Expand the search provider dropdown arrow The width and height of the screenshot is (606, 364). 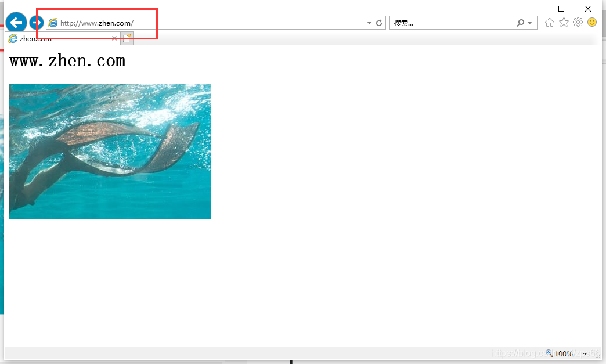(530, 23)
